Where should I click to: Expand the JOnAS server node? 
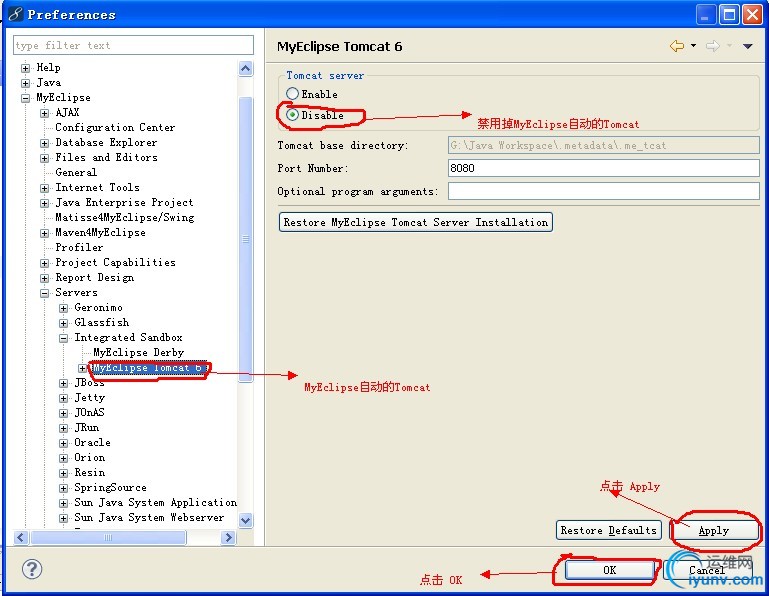63,413
